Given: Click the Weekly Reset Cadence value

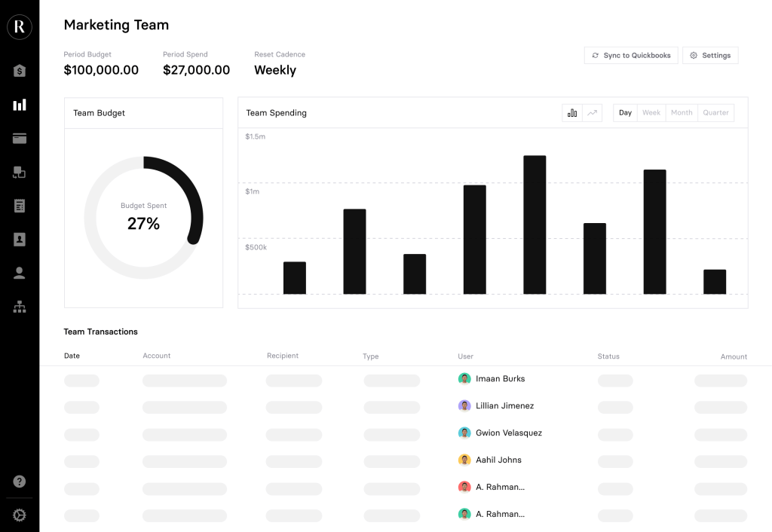Looking at the screenshot, I should click(275, 70).
